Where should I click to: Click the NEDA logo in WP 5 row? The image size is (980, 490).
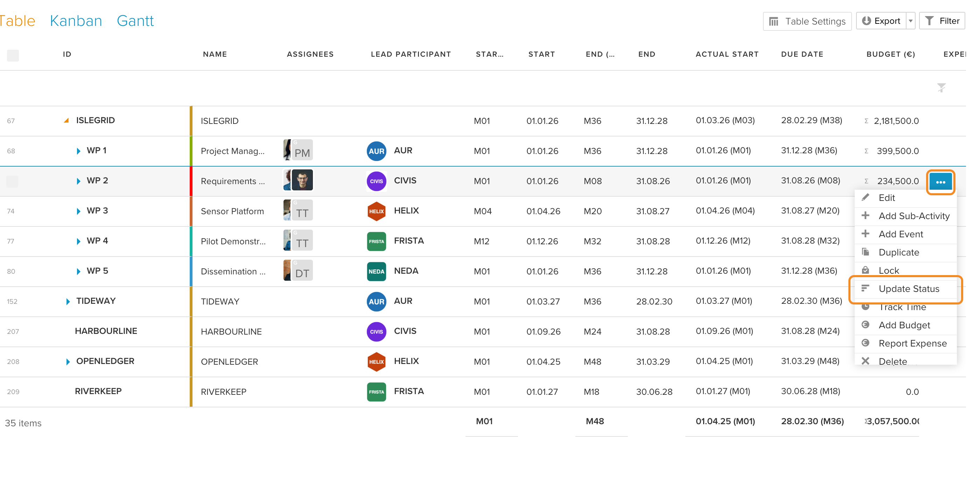tap(376, 271)
